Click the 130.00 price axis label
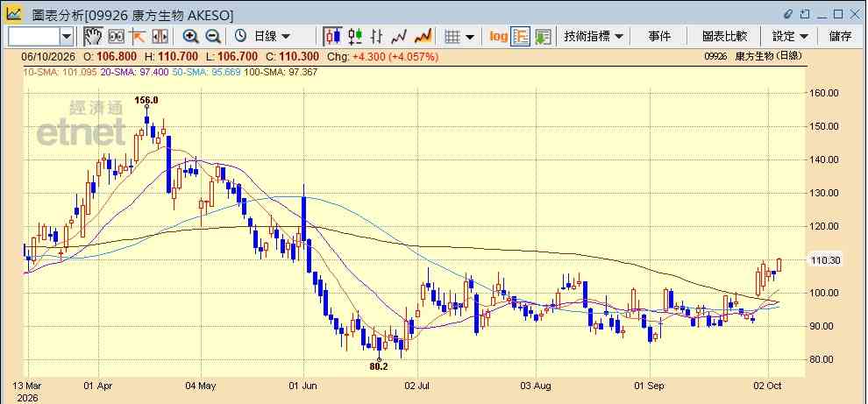Screen dimensions: 868x404 [824, 193]
